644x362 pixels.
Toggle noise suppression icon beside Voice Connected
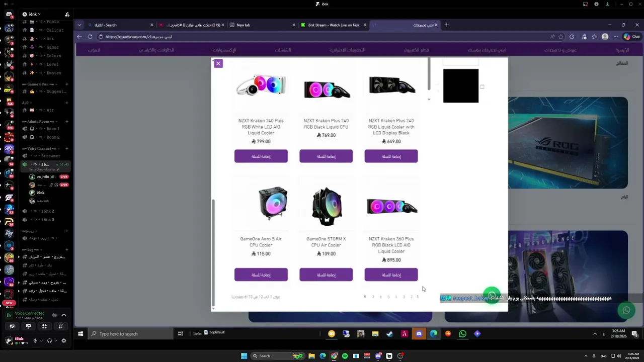point(54,315)
